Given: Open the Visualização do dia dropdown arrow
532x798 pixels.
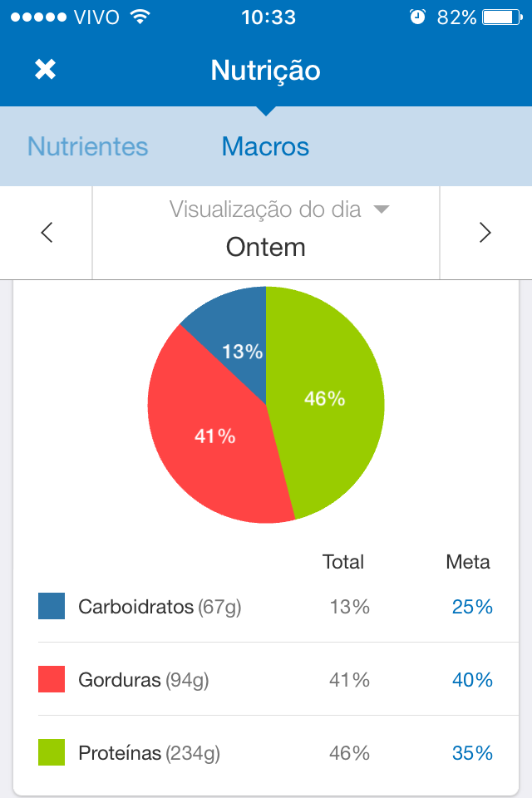Looking at the screenshot, I should (x=382, y=209).
